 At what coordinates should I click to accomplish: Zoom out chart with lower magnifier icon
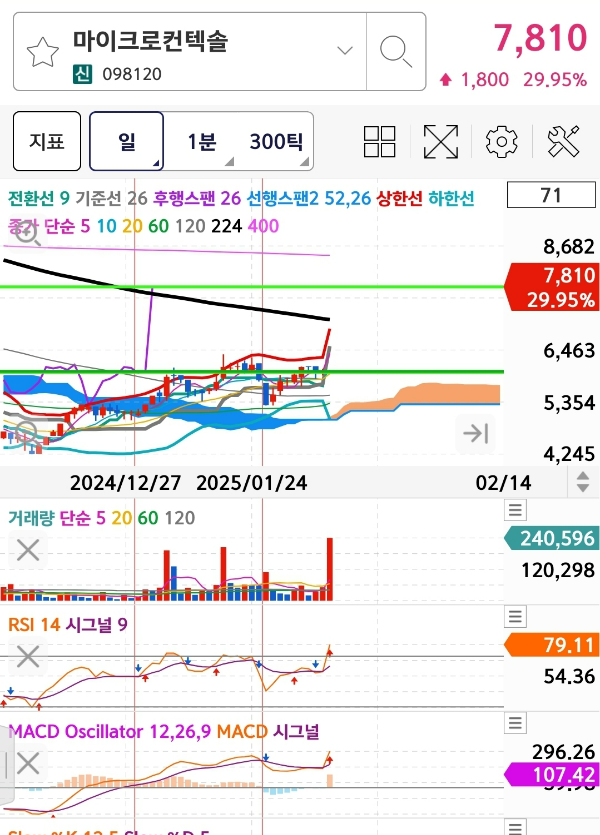click(x=27, y=433)
